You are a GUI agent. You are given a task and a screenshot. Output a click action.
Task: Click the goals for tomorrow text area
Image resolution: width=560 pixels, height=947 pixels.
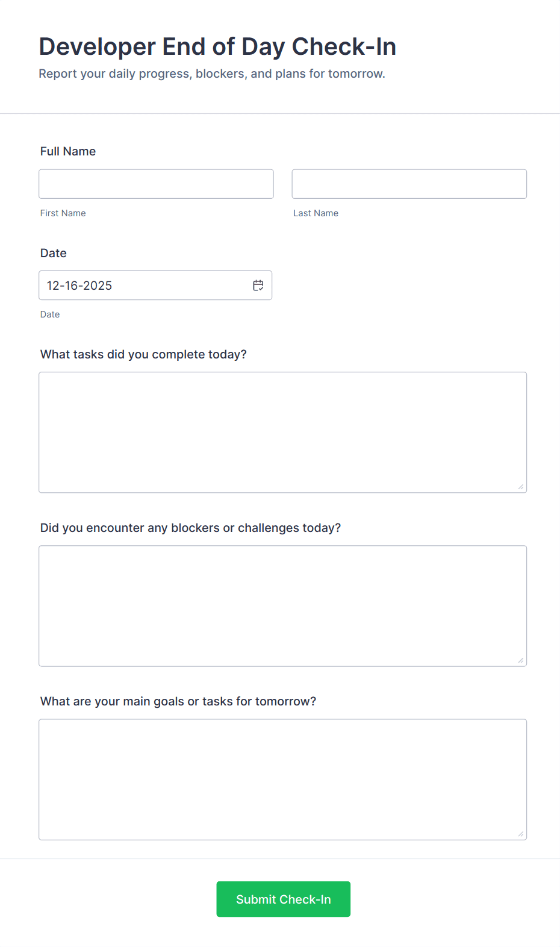point(282,779)
